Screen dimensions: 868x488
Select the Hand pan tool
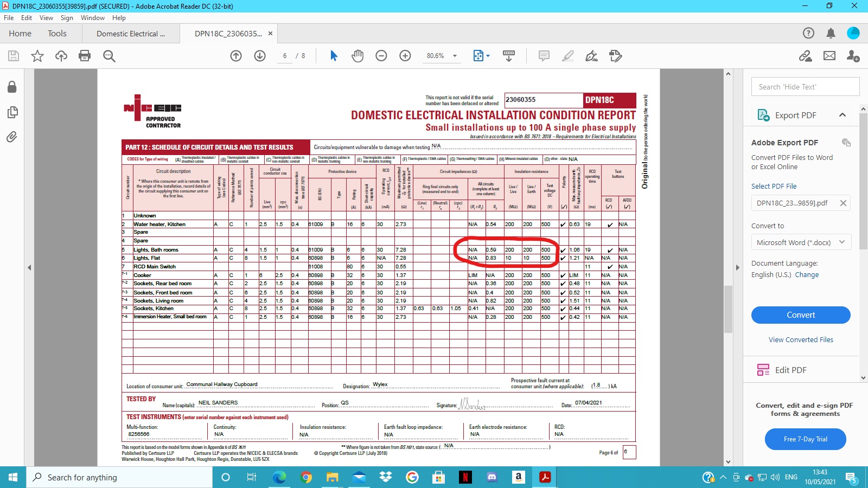358,56
